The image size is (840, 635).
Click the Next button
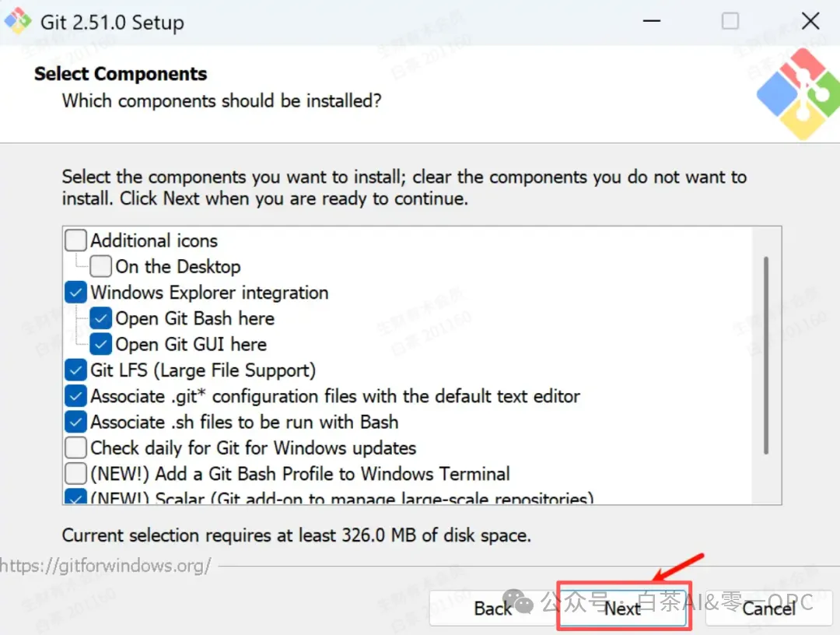pos(622,608)
